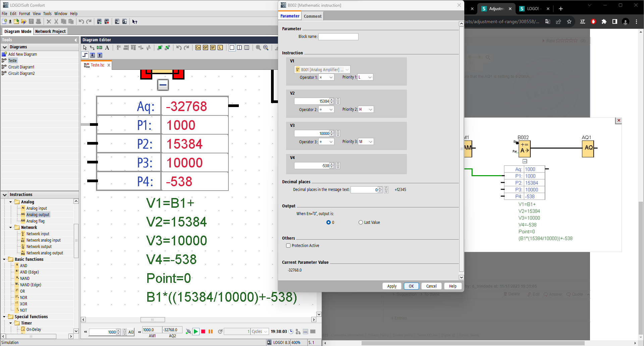Click the New diagram toolbar icon
This screenshot has width=644, height=346.
4,21
